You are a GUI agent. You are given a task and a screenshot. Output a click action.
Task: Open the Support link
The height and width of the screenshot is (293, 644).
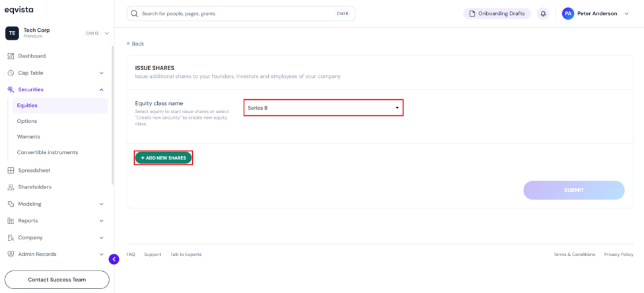[x=153, y=255]
